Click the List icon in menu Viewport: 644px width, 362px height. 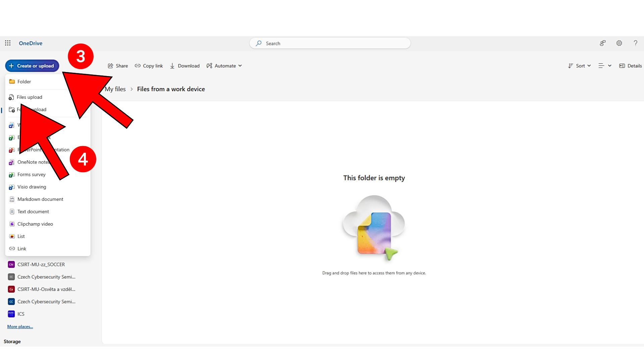pos(12,237)
